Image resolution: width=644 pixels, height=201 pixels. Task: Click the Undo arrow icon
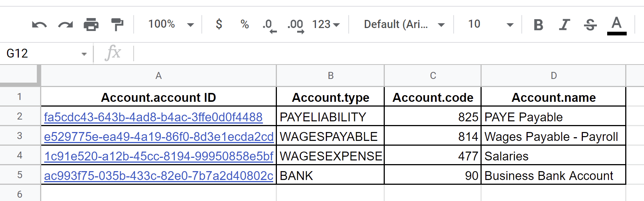pos(39,25)
